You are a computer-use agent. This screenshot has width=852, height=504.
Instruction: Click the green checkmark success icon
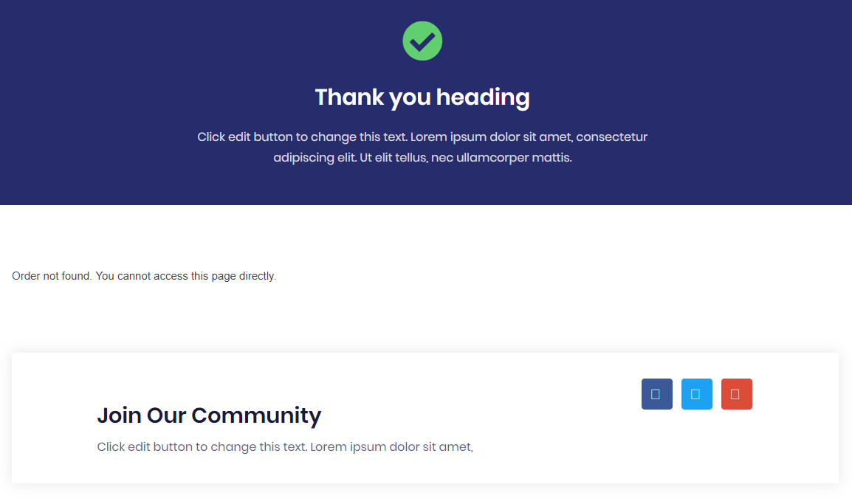click(x=422, y=41)
